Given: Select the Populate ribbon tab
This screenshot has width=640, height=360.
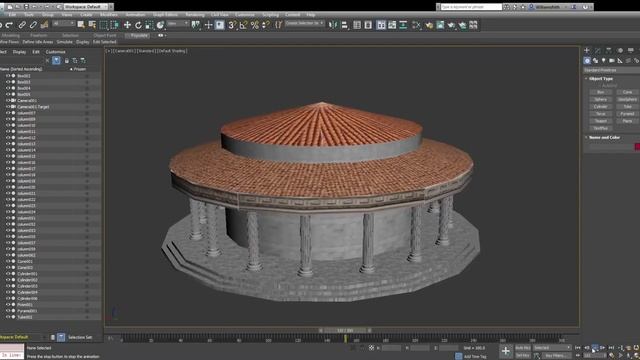Looking at the screenshot, I should tap(139, 36).
